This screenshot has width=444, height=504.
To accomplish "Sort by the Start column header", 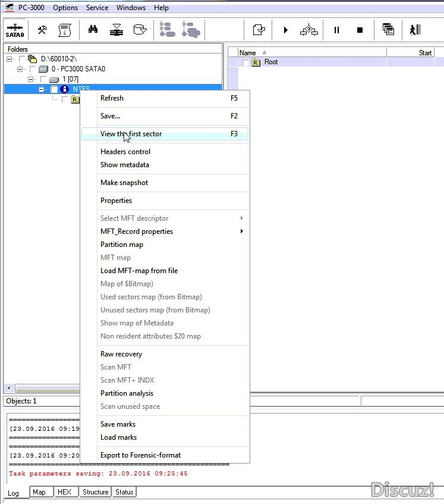I will (x=410, y=53).
